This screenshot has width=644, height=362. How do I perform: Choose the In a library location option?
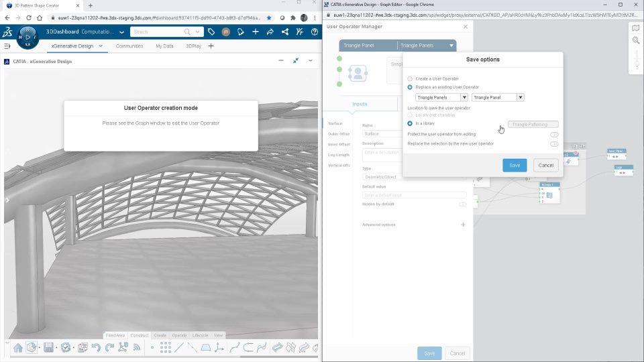[x=410, y=123]
